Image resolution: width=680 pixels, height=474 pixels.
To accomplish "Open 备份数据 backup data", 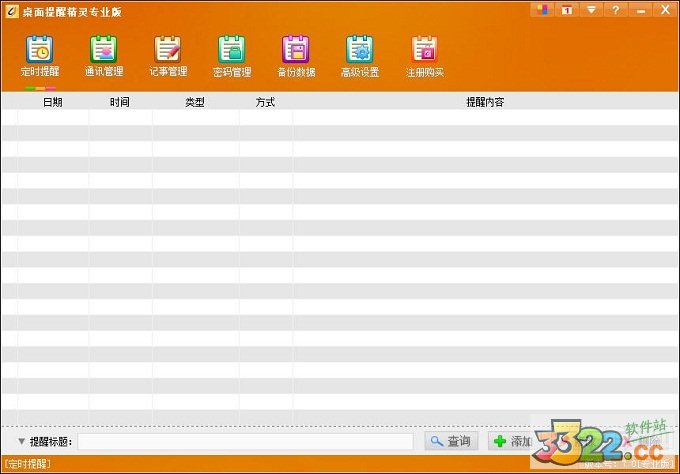I will pyautogui.click(x=296, y=57).
